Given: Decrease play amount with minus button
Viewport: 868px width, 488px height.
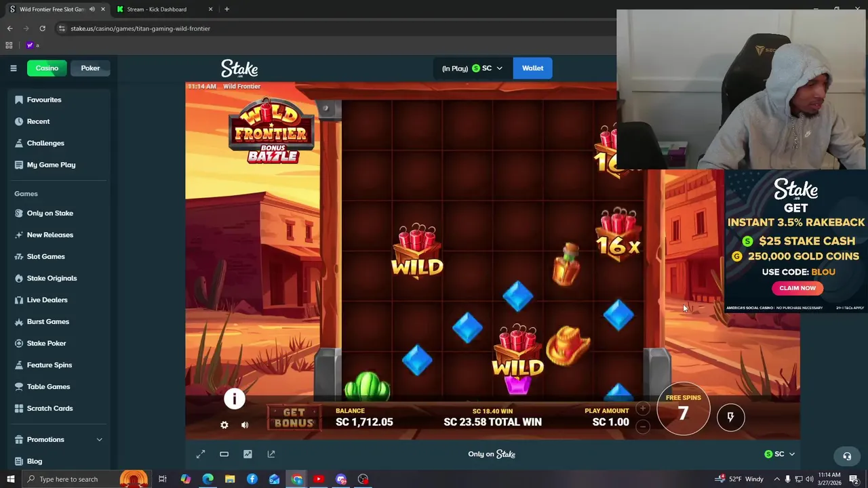Looking at the screenshot, I should (x=643, y=426).
